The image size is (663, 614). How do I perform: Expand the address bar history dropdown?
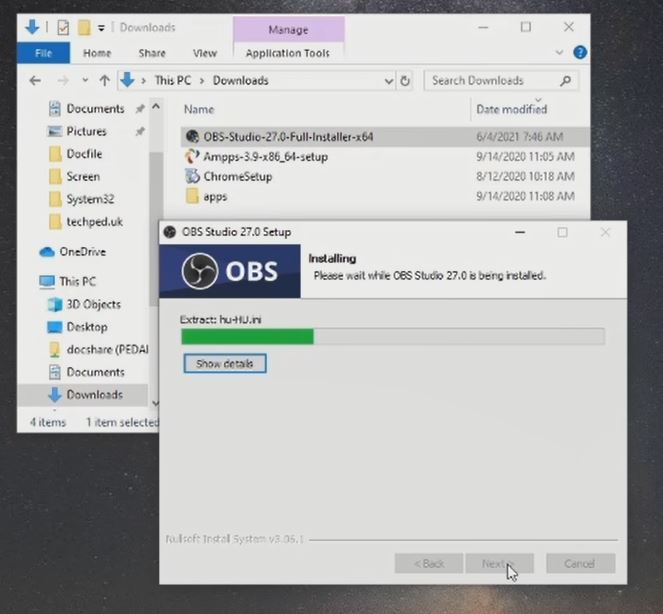pos(388,80)
